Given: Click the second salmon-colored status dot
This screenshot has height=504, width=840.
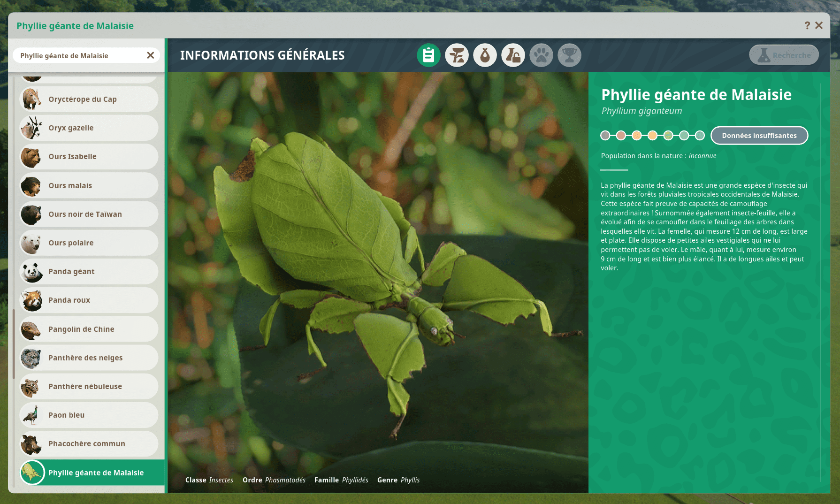Looking at the screenshot, I should [x=621, y=136].
